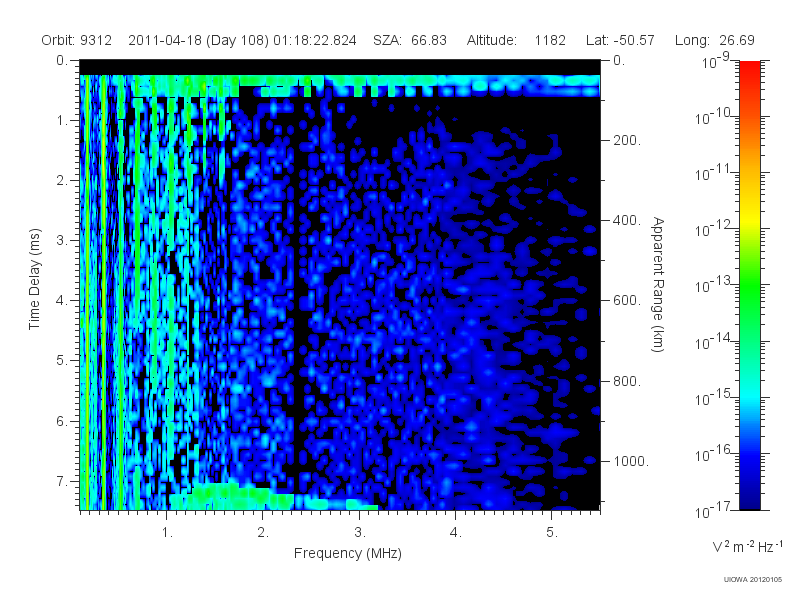This screenshot has height=600, width=800.
Task: Click the '4.' time delay tick label
Action: [62, 301]
